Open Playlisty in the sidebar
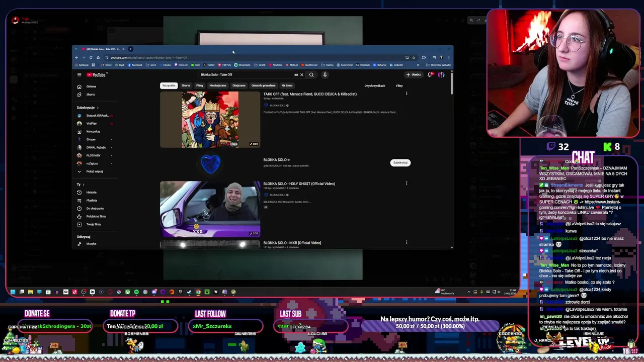Viewport: 644px width, 362px height. 92,200
